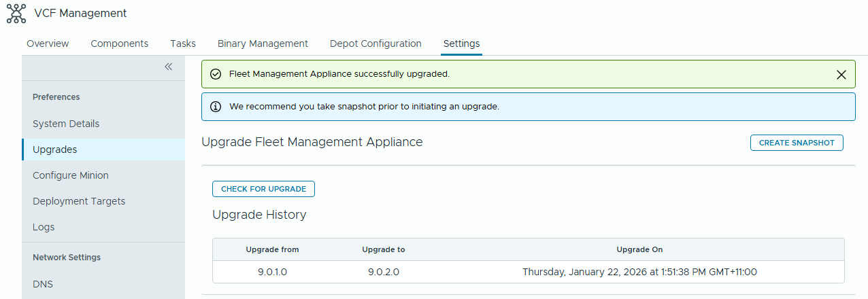The width and height of the screenshot is (868, 299).
Task: Open the Configure Minion settings
Action: tap(71, 175)
